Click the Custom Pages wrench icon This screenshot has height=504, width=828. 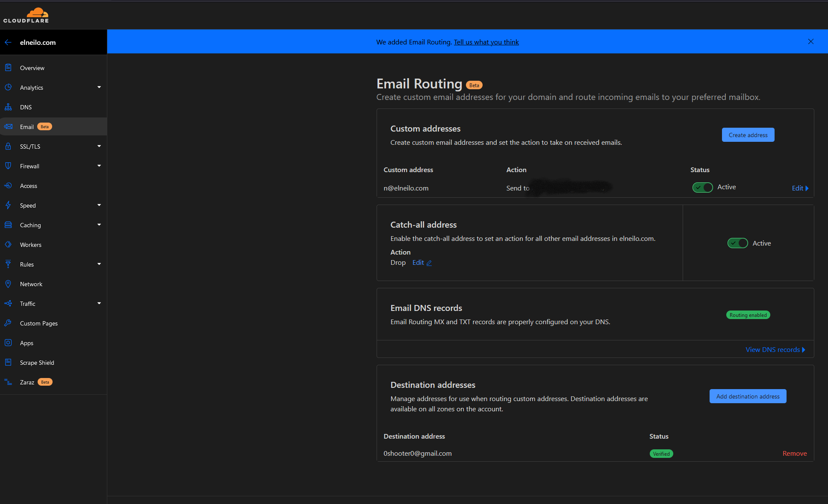tap(8, 323)
